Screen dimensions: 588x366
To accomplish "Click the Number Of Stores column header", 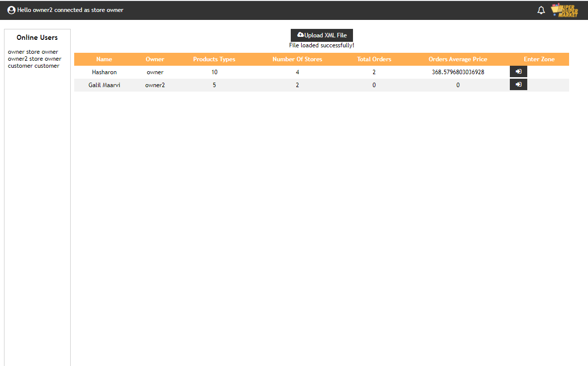I will (x=297, y=59).
